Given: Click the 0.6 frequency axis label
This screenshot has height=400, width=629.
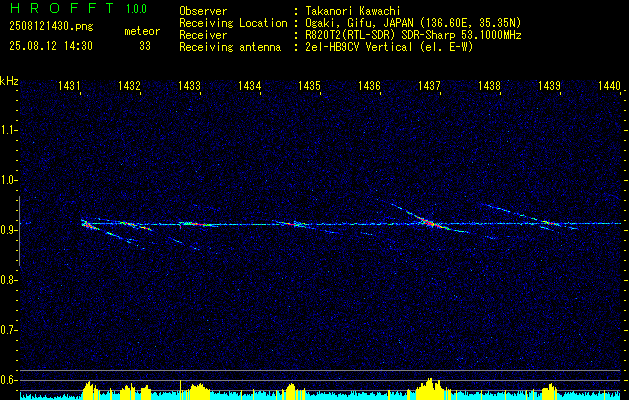Looking at the screenshot, I should (x=8, y=380).
